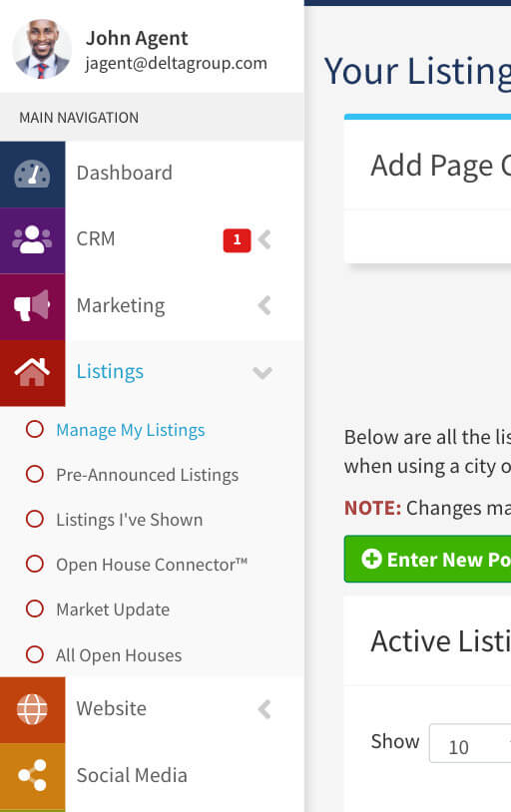Click the CRM people group icon
Image resolution: width=511 pixels, height=812 pixels.
point(32,239)
